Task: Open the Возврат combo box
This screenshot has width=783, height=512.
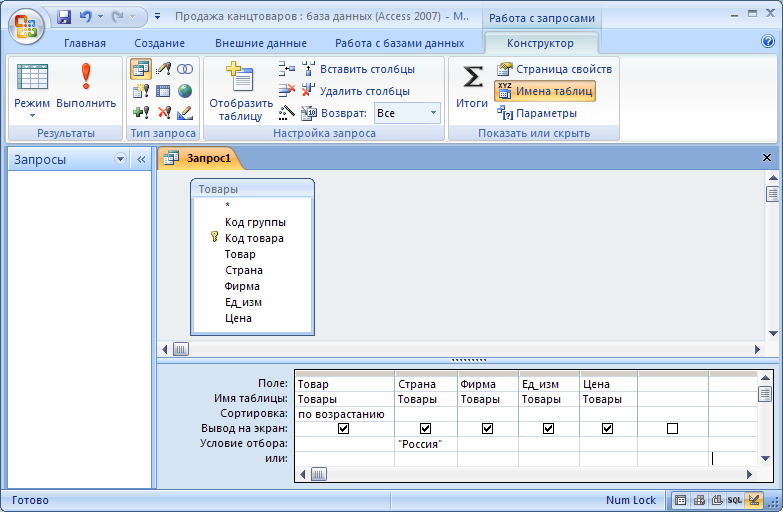Action: click(407, 113)
